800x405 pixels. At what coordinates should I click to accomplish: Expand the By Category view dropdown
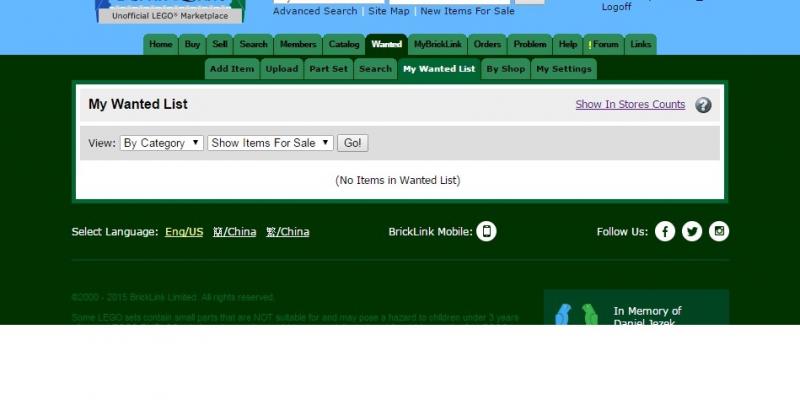[x=161, y=143]
